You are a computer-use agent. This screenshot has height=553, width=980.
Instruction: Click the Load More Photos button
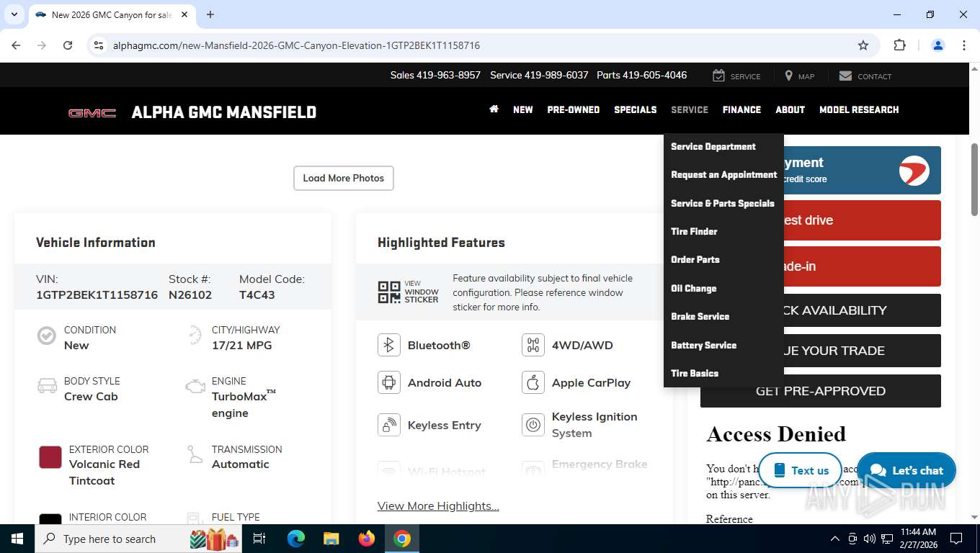(x=344, y=178)
